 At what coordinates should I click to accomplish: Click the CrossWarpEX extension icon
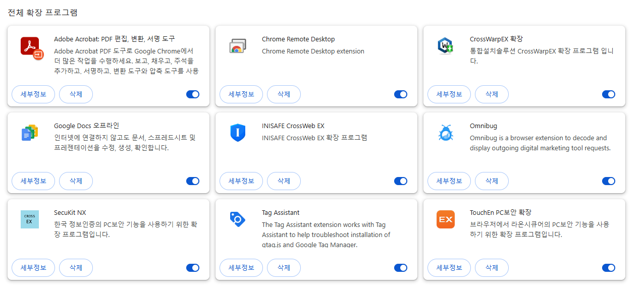coord(445,46)
